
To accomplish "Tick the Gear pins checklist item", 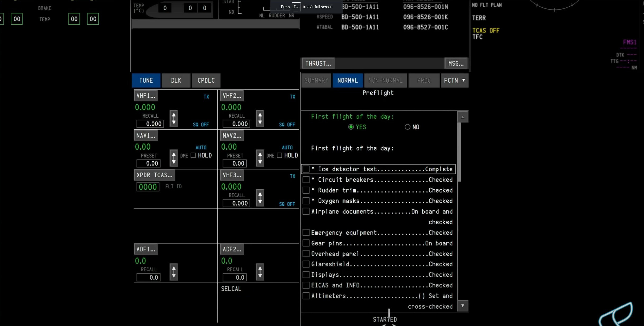I will (306, 243).
